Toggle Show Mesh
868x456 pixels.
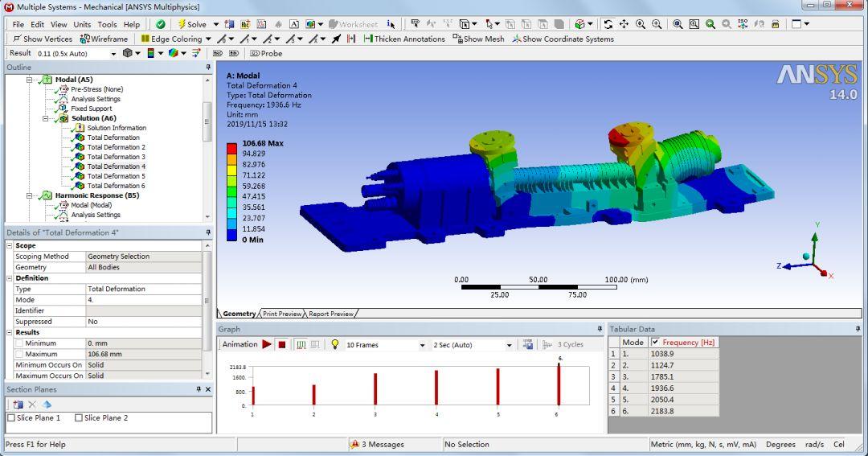pos(479,39)
